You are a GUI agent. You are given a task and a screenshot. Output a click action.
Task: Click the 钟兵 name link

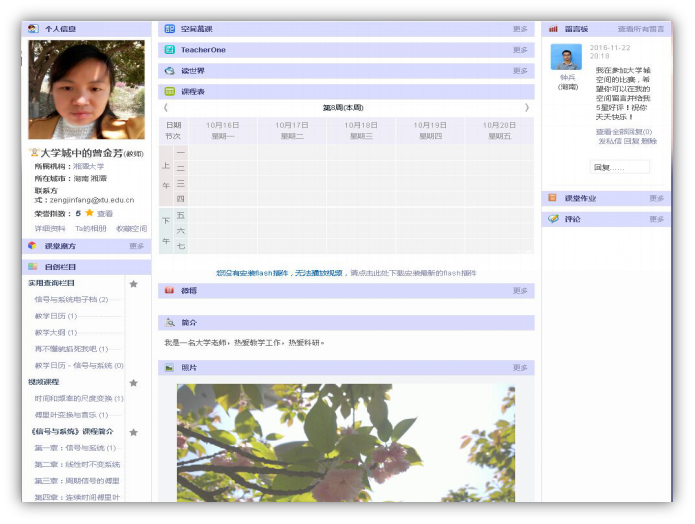tap(567, 78)
